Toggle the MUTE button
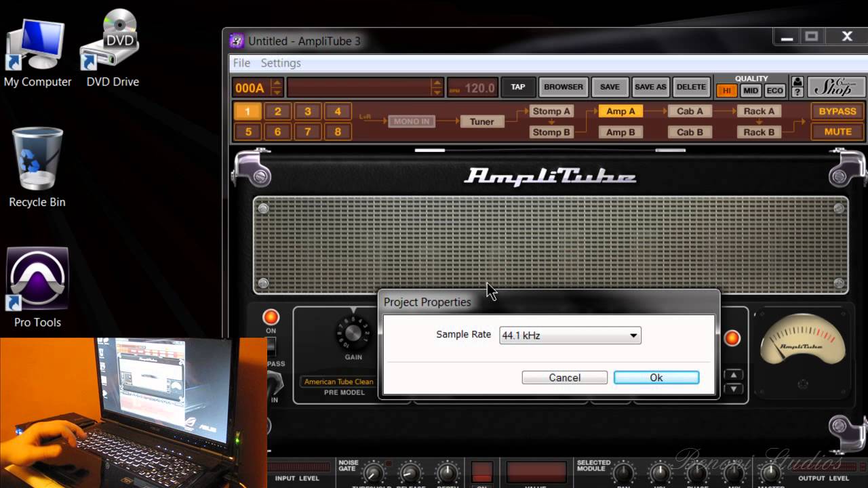Image resolution: width=868 pixels, height=488 pixels. (x=837, y=131)
